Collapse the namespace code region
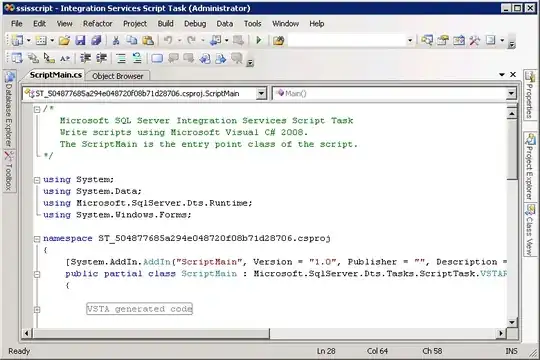540x360 pixels. coord(37,239)
